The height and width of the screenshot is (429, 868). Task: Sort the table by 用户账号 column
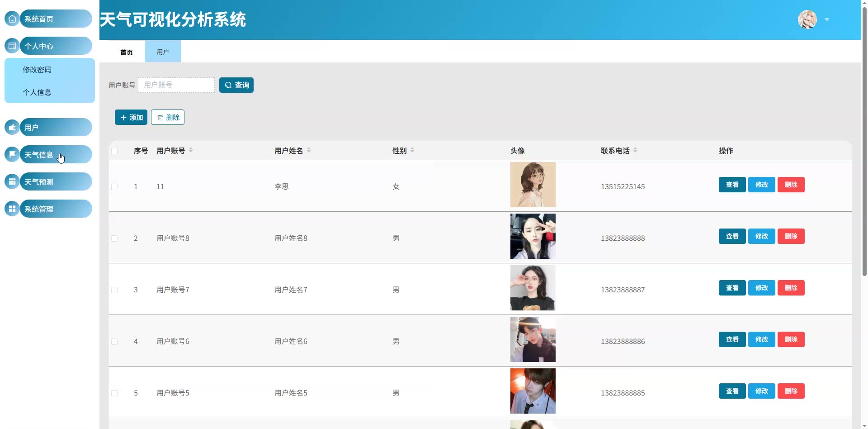click(191, 150)
